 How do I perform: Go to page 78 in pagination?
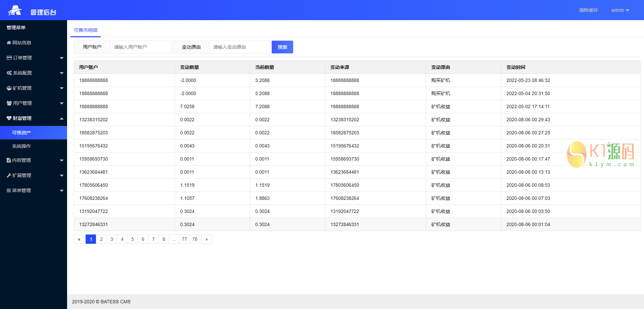coord(195,239)
